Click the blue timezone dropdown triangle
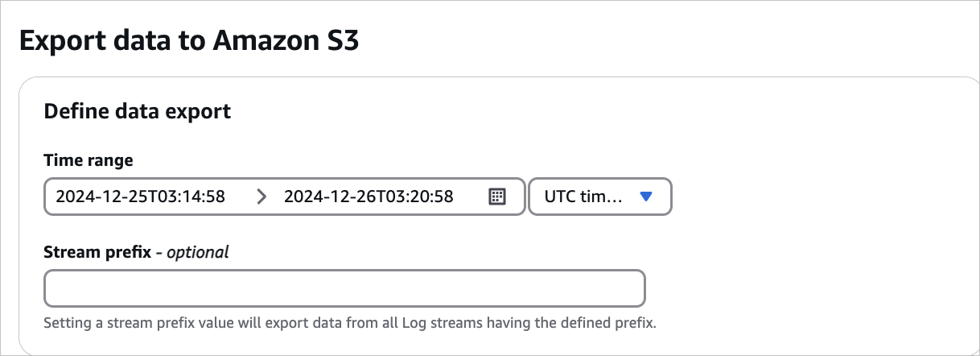 [645, 197]
